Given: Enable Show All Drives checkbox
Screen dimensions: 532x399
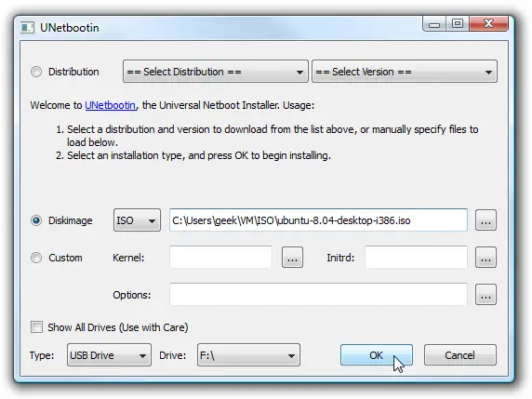Looking at the screenshot, I should 36,327.
